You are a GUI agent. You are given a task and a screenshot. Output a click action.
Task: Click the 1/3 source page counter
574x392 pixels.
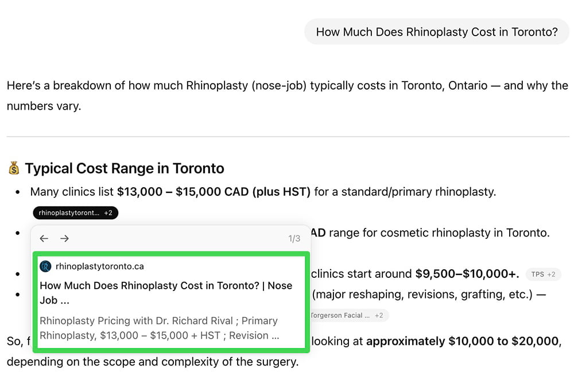click(294, 239)
